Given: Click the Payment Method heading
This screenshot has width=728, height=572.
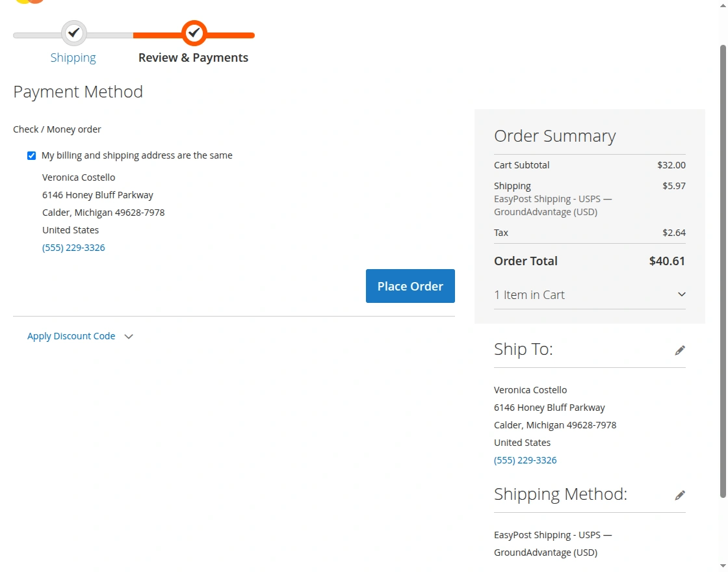Looking at the screenshot, I should coord(78,92).
